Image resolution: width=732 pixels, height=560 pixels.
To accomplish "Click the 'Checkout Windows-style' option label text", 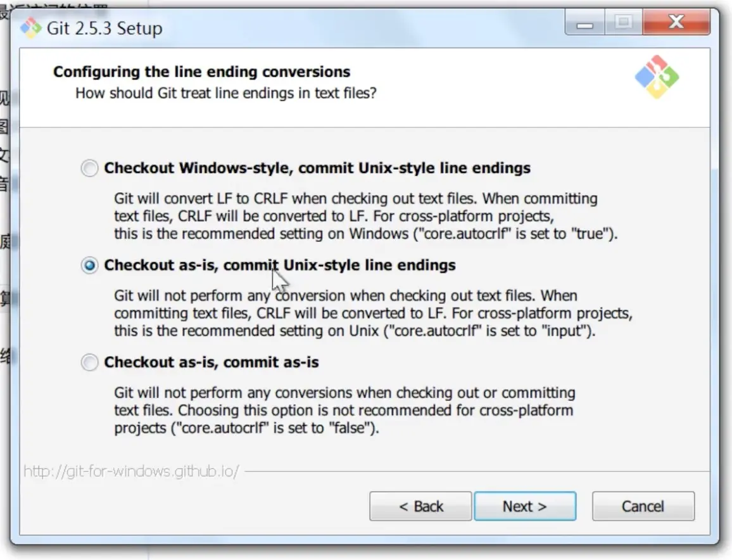I will pyautogui.click(x=317, y=169).
